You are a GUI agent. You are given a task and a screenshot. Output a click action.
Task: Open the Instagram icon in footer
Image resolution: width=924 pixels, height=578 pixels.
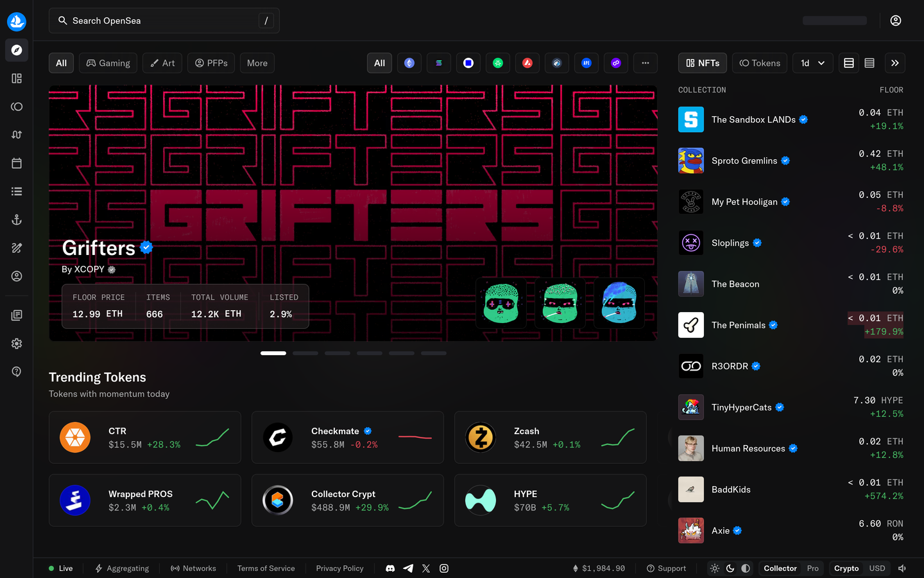(x=444, y=568)
